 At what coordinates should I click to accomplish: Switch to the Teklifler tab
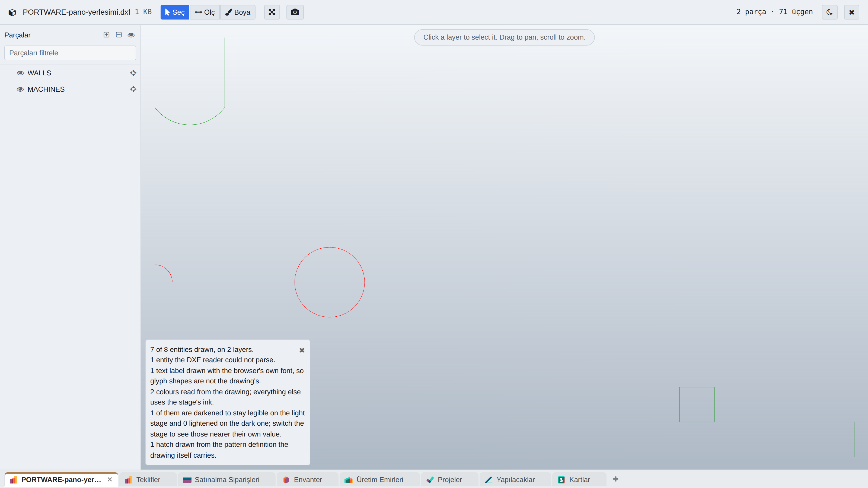point(148,480)
